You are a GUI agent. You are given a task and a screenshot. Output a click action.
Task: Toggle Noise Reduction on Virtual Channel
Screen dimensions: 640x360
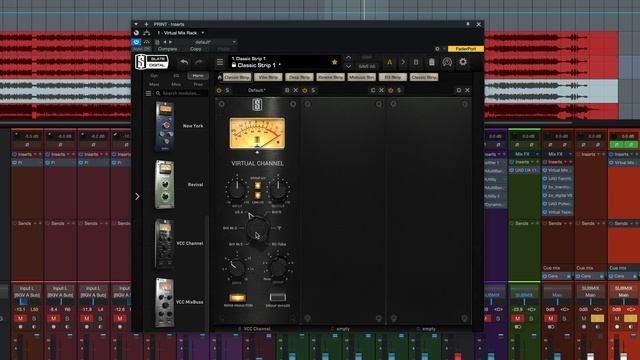238,297
